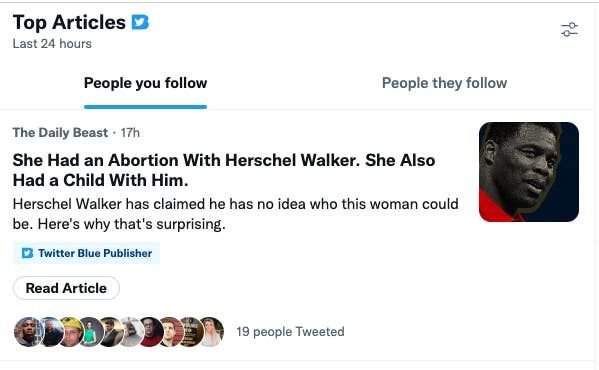Open avatar of blonde woman in white
599x370 pixels.
[x=211, y=331]
